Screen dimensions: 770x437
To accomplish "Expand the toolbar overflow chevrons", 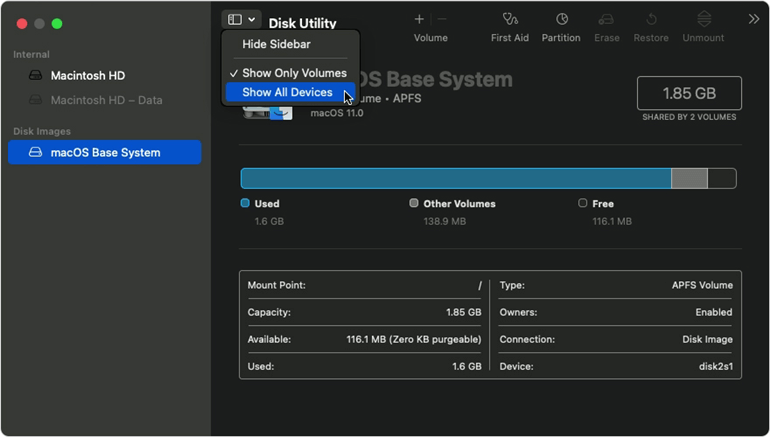I will (753, 19).
